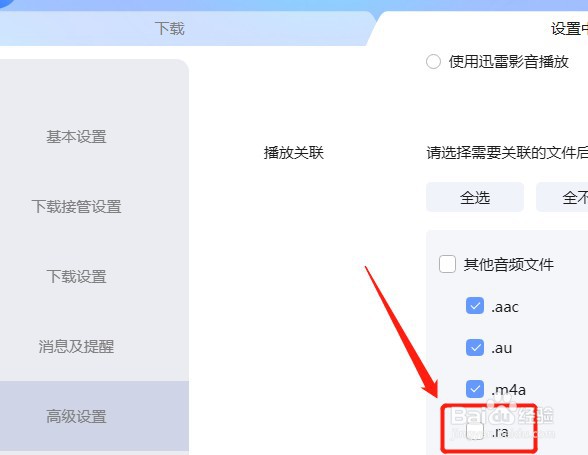Enable the .ra file association checkbox
588x455 pixels.
(475, 431)
